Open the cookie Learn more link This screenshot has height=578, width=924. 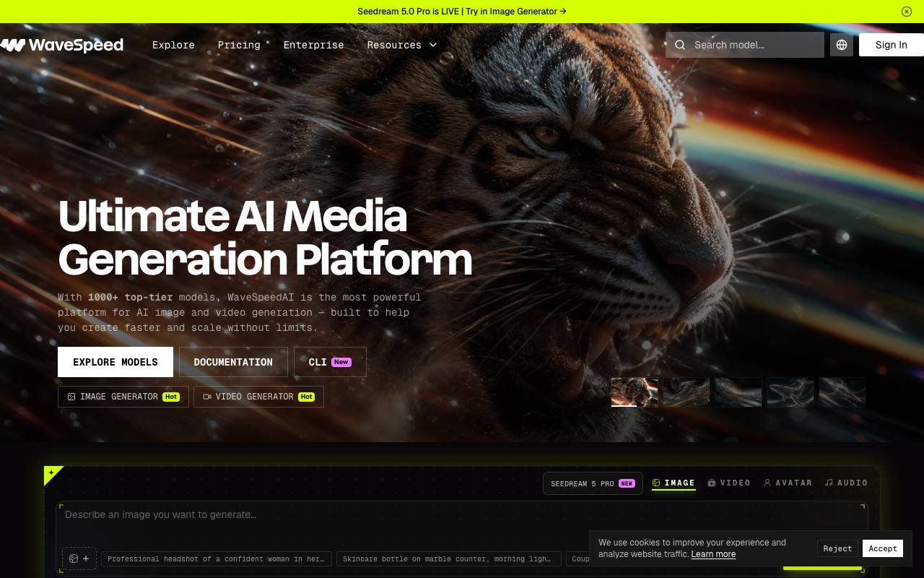pos(713,554)
